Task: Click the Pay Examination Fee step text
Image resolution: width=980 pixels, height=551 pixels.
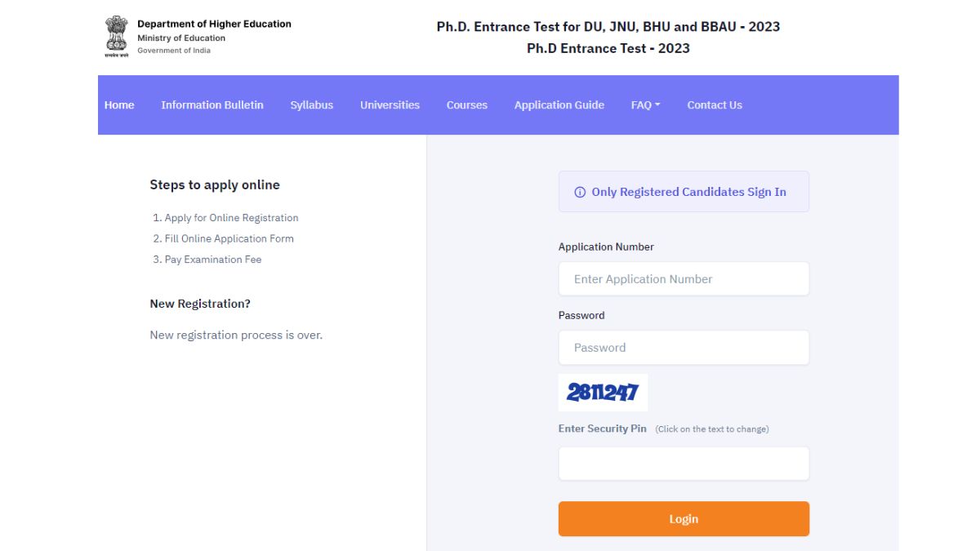Action: point(207,260)
